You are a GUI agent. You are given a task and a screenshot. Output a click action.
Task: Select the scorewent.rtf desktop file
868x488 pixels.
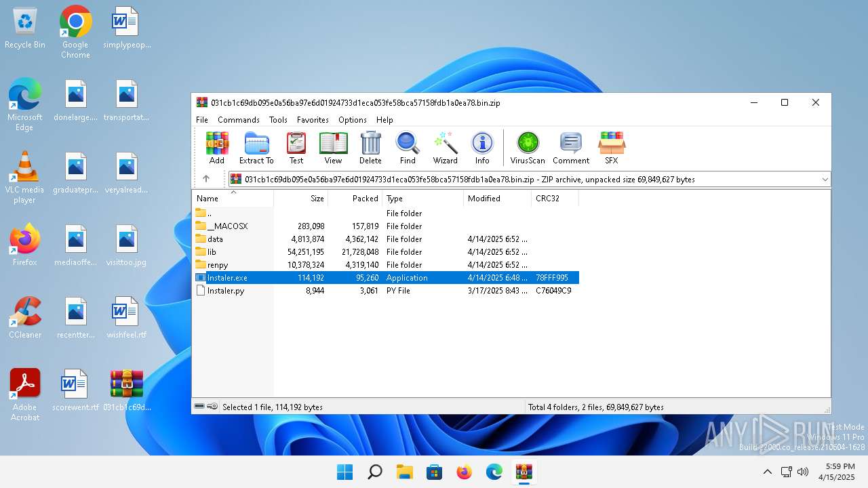click(75, 390)
